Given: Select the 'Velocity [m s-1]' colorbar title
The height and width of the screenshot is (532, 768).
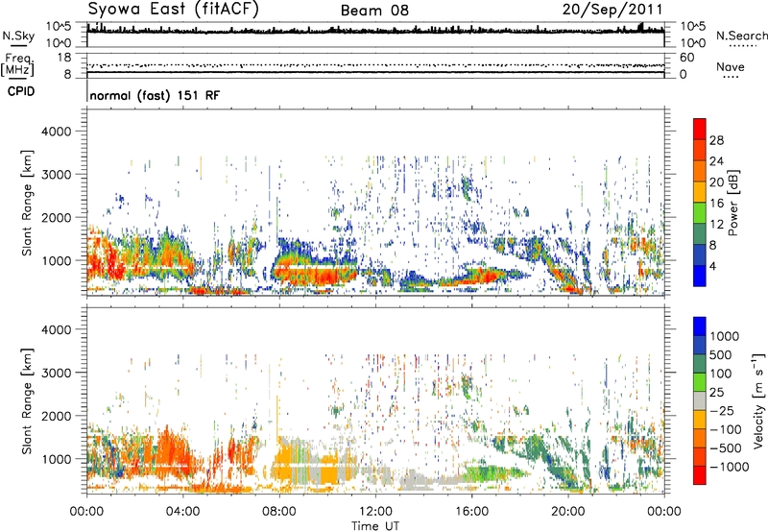Looking at the screenshot, I should (758, 399).
